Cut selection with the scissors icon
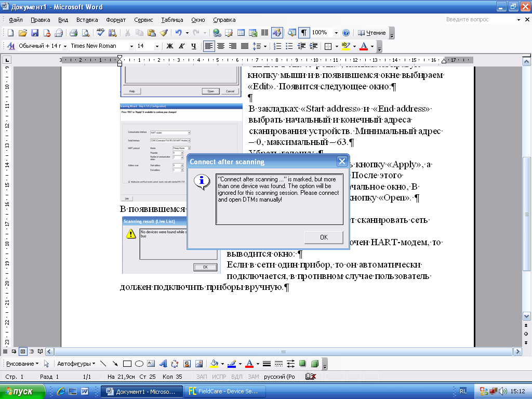532x399 pixels. tap(128, 33)
